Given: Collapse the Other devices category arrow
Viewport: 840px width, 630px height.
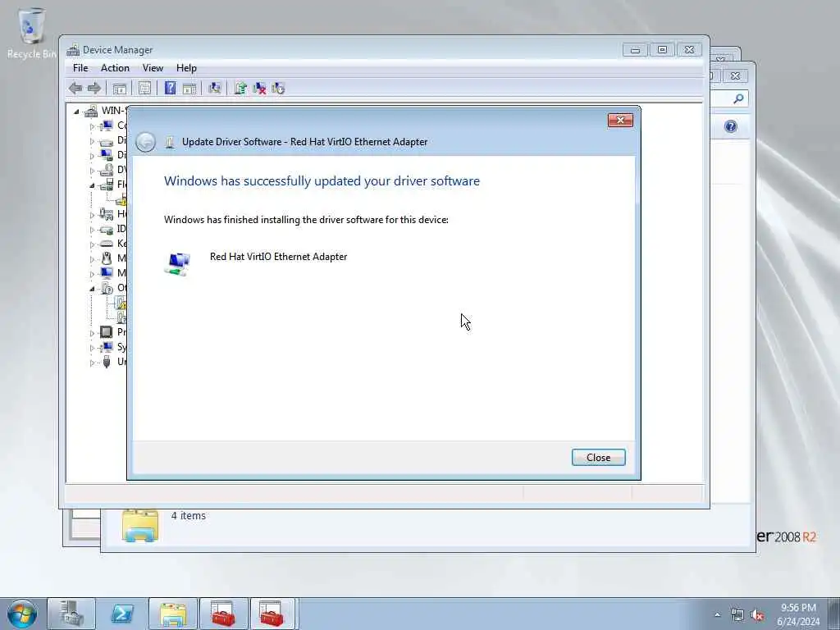Looking at the screenshot, I should (x=92, y=289).
